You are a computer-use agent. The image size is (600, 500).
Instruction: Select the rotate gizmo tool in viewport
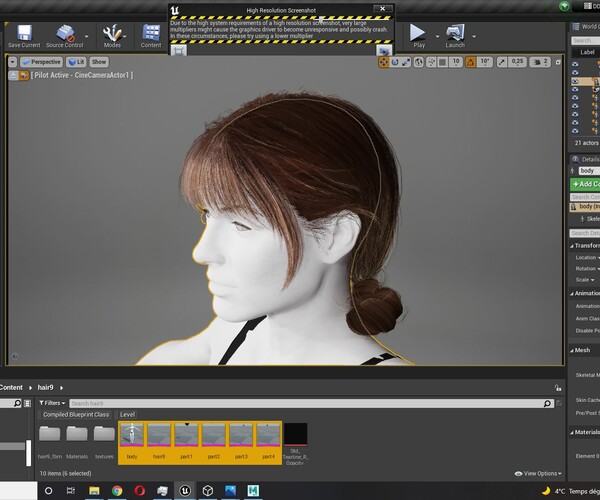click(x=395, y=62)
